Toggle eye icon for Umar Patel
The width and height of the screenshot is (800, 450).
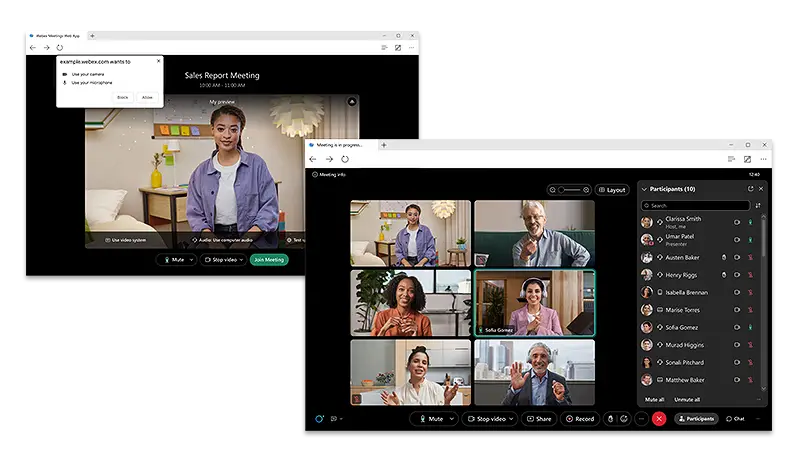[x=737, y=239]
